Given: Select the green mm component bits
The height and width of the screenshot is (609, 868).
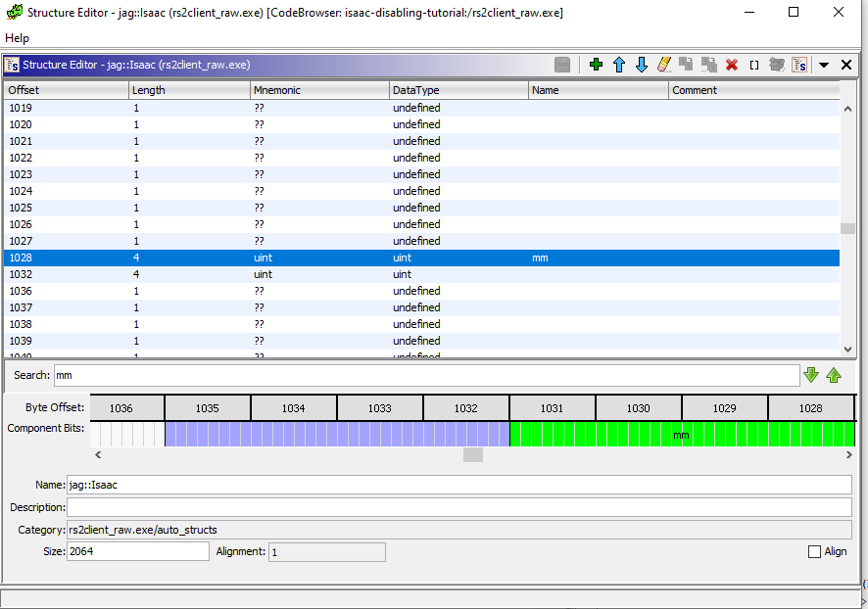Looking at the screenshot, I should (x=682, y=434).
